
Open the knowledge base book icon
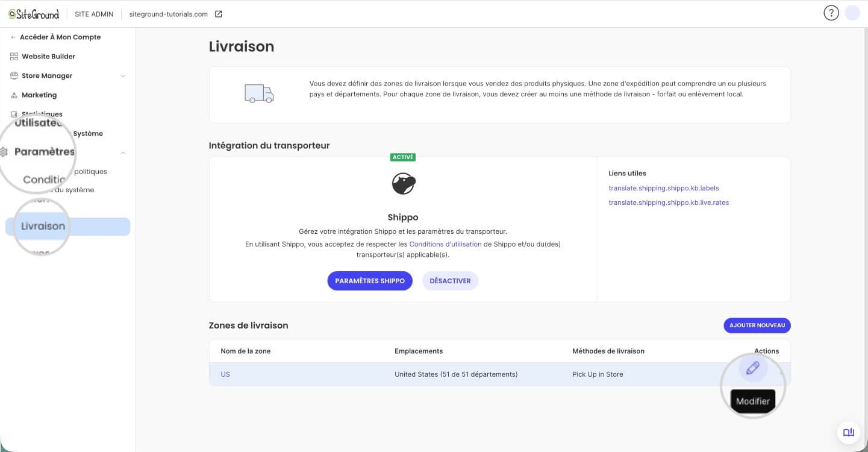pyautogui.click(x=849, y=432)
